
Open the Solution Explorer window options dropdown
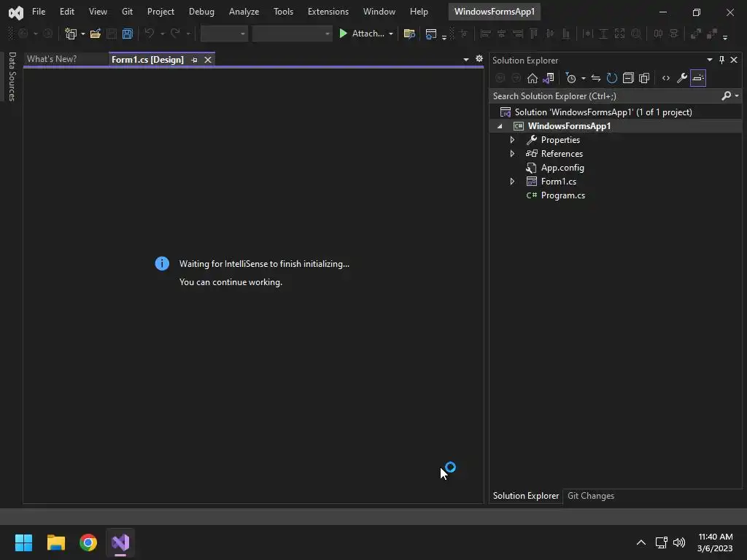point(709,60)
